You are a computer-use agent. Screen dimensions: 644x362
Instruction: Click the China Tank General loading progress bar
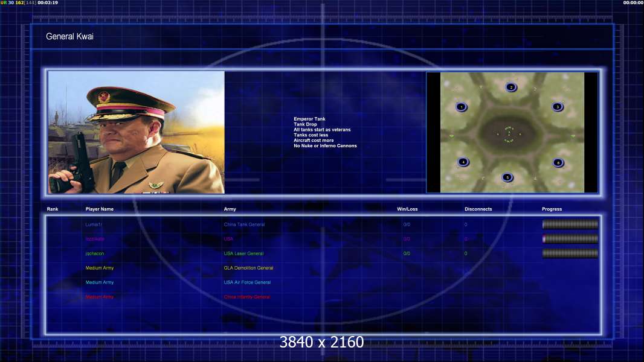pos(570,224)
